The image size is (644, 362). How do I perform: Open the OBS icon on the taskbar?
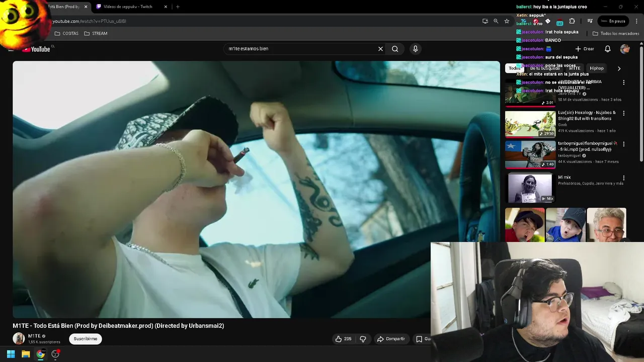55,354
